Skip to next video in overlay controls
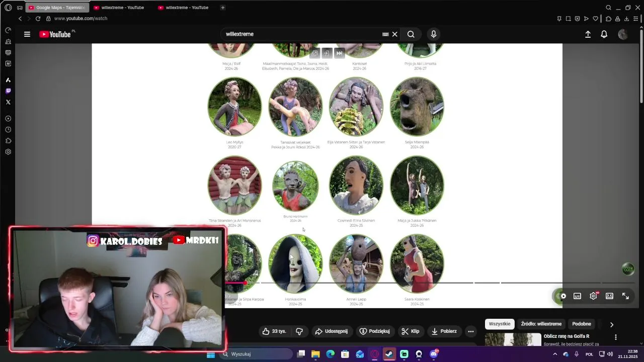Image resolution: width=644 pixels, height=362 pixels. point(339,53)
